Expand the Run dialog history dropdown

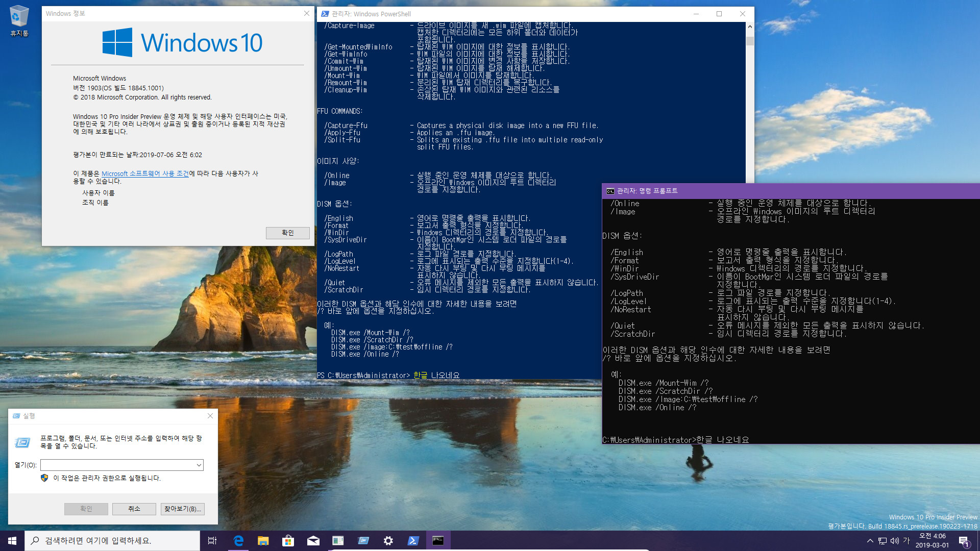tap(199, 465)
